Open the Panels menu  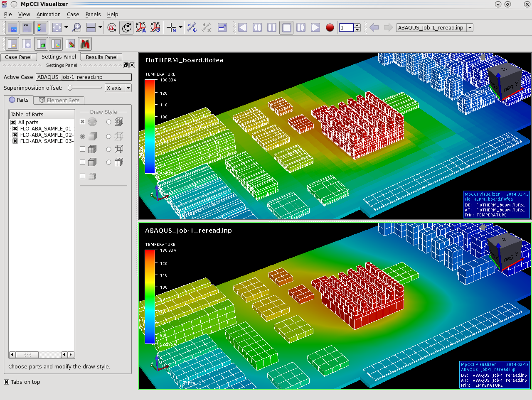pos(93,14)
